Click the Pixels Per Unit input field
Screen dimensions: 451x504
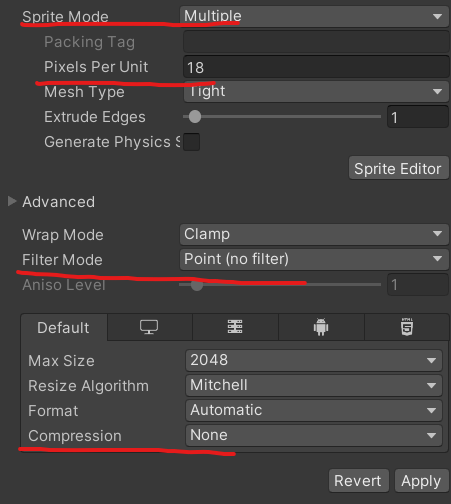[x=316, y=67]
